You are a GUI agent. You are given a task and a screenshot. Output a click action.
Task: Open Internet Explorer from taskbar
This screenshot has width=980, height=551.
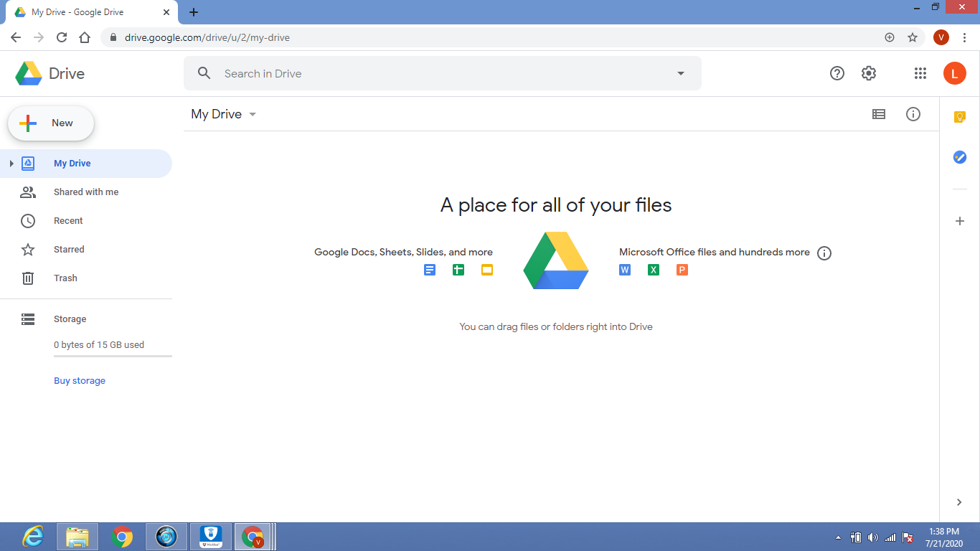click(x=32, y=537)
